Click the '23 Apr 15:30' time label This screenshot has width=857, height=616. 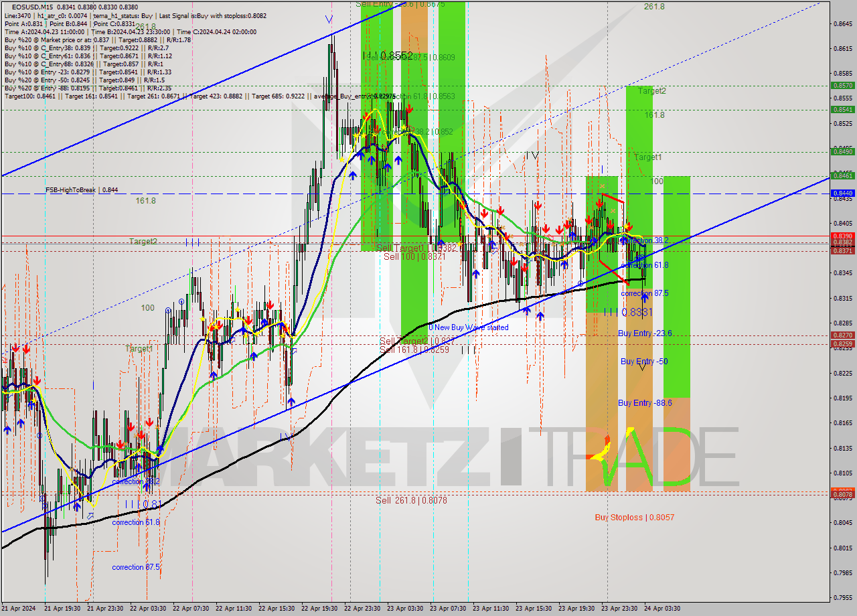tap(533, 609)
